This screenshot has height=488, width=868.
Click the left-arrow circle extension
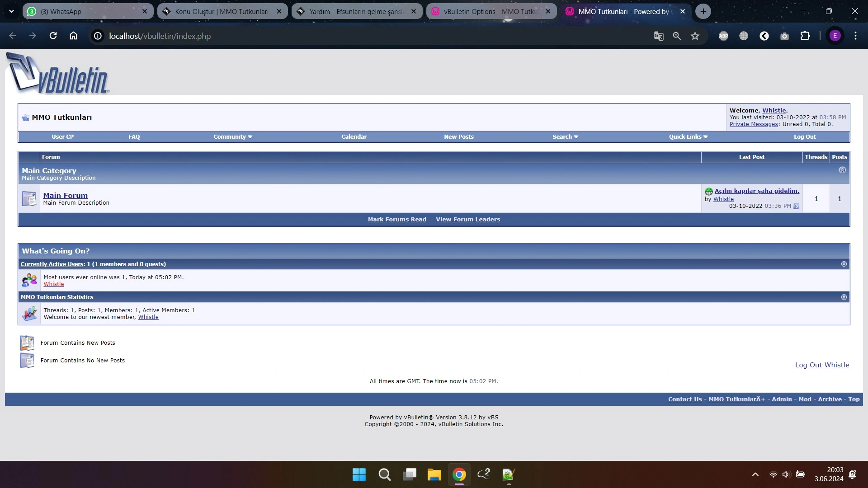tap(764, 36)
